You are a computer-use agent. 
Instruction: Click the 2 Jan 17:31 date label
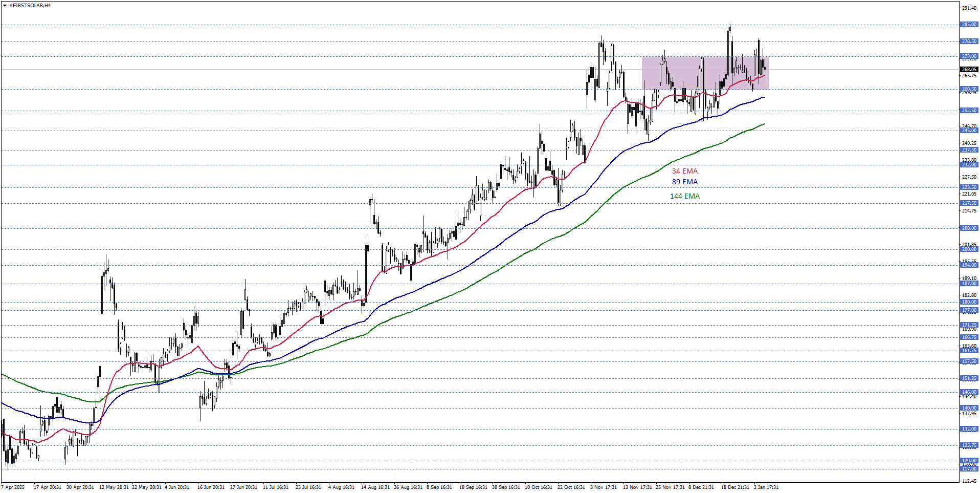coord(766,487)
